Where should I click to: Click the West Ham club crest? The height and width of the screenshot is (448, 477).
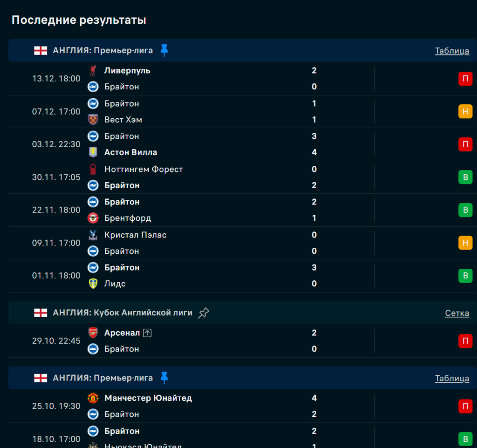(93, 120)
